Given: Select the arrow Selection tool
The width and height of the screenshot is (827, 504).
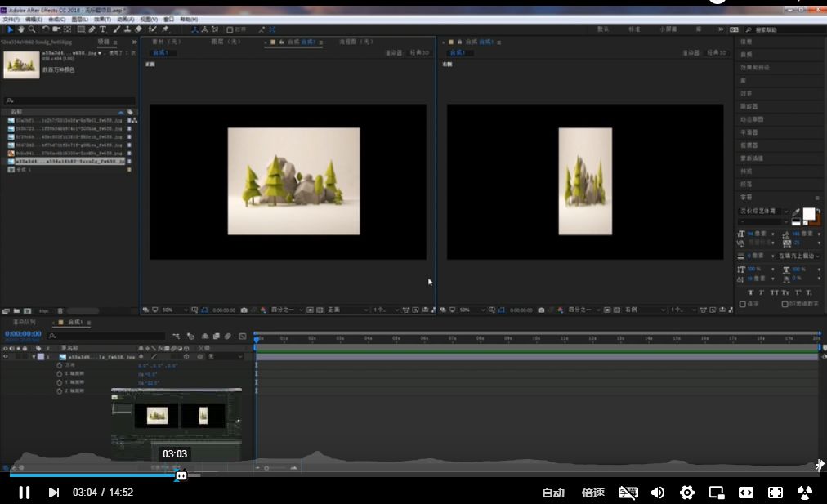Looking at the screenshot, I should [x=10, y=29].
